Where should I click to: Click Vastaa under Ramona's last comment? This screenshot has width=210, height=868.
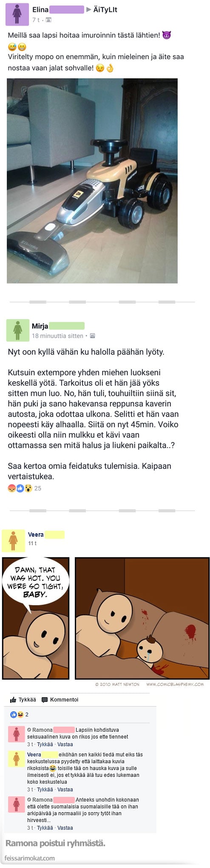(65, 828)
